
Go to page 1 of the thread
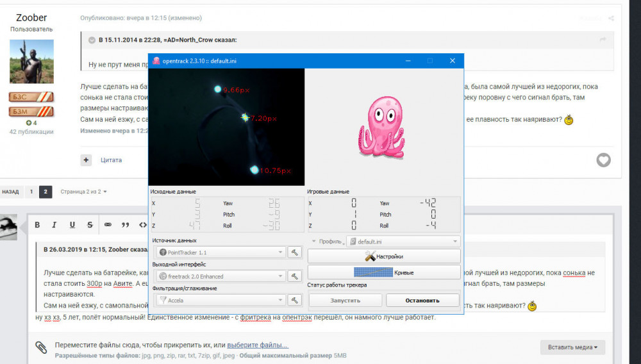point(30,192)
